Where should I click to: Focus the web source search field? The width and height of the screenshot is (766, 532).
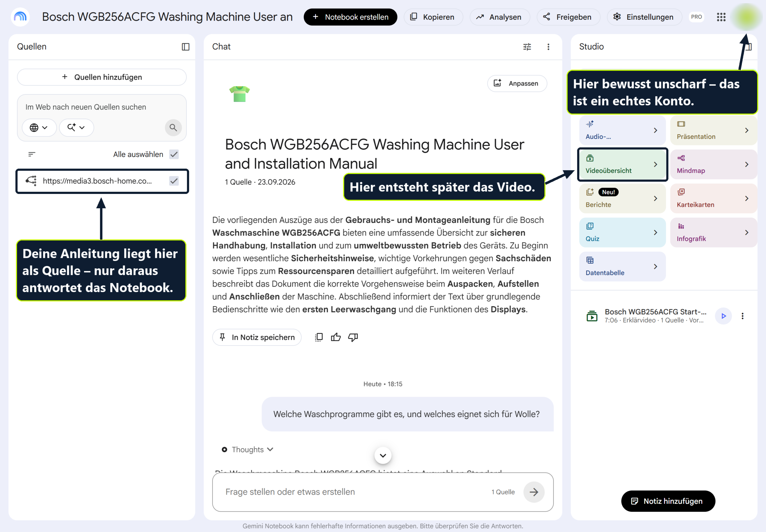coord(102,107)
